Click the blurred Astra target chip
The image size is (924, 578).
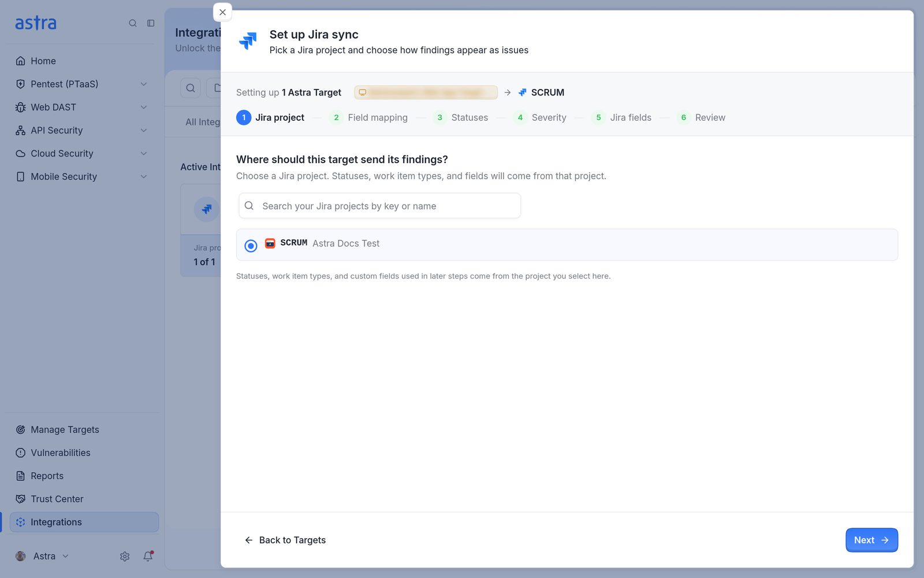[x=426, y=92]
